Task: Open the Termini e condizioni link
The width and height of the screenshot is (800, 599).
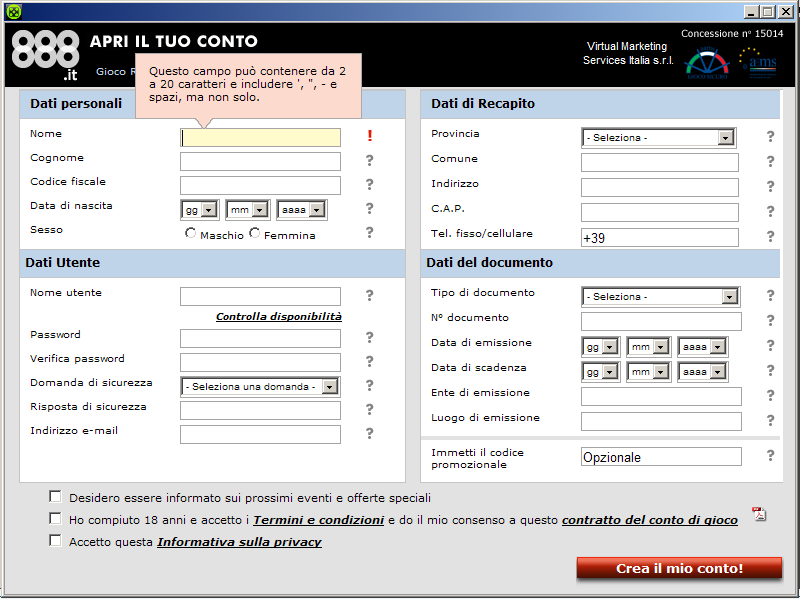Action: pos(318,520)
